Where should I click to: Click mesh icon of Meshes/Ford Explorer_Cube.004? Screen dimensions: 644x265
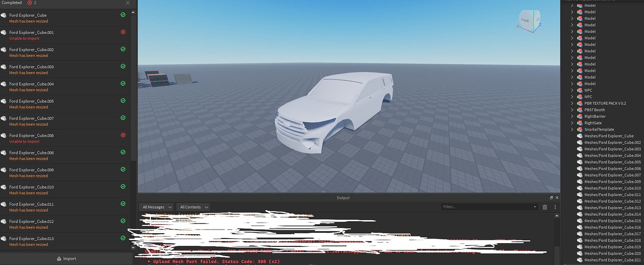click(x=580, y=155)
